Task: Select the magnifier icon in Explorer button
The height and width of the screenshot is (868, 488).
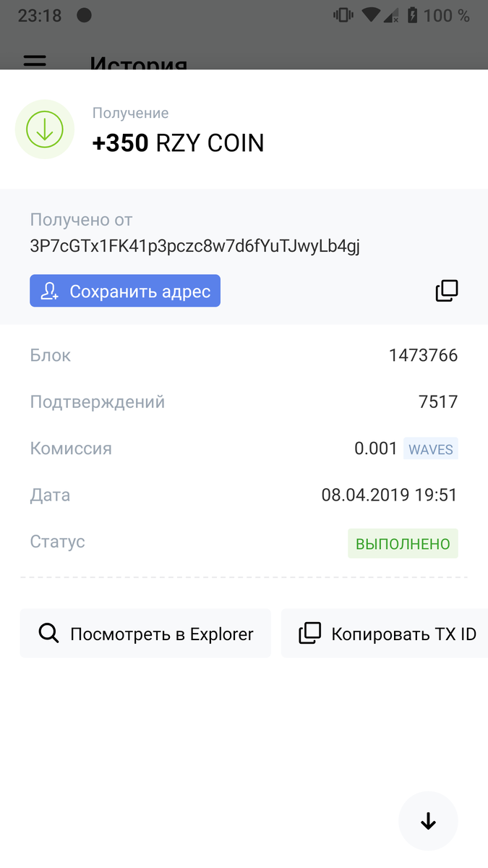Action: pos(49,633)
